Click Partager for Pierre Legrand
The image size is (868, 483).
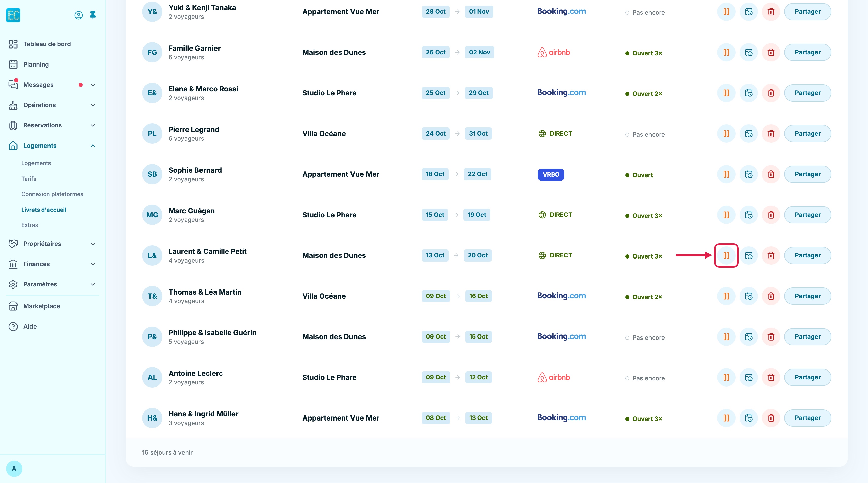coord(807,134)
